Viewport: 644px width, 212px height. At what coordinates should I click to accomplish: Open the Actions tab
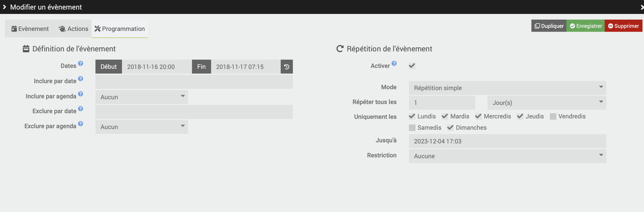point(73,29)
